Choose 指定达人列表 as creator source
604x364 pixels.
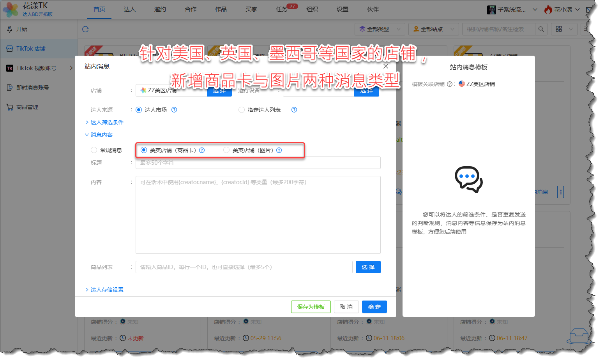point(242,110)
